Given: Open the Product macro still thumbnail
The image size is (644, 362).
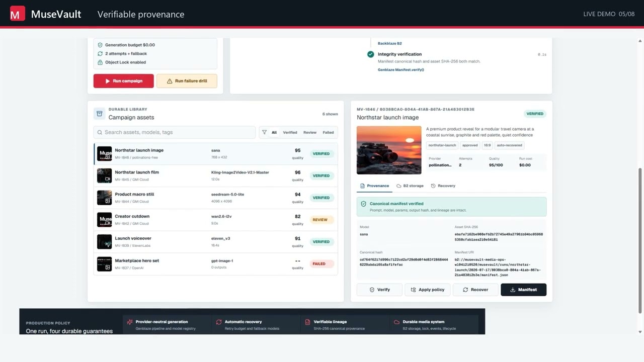Looking at the screenshot, I should [x=104, y=198].
